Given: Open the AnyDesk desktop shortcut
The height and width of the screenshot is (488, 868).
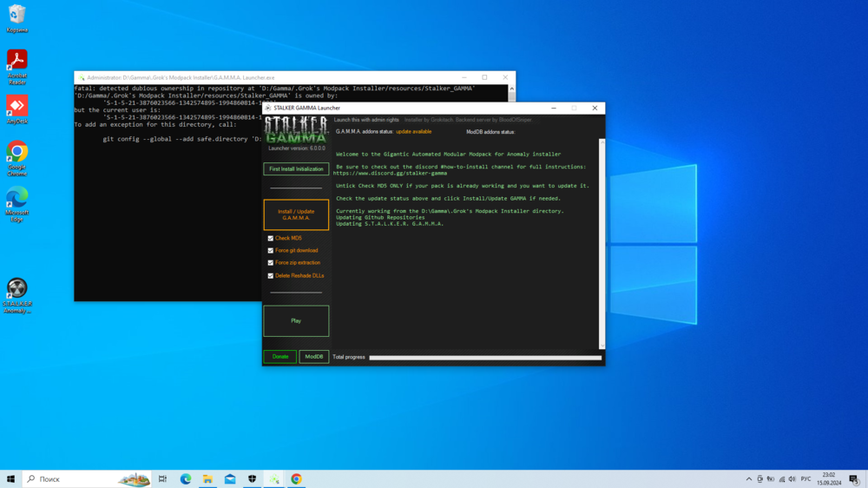Looking at the screenshot, I should (16, 106).
